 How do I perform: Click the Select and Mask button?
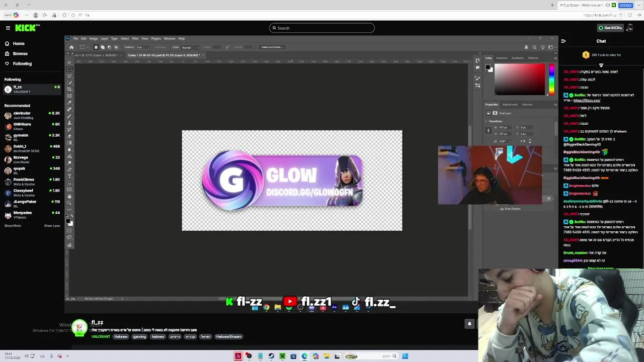[x=272, y=47]
